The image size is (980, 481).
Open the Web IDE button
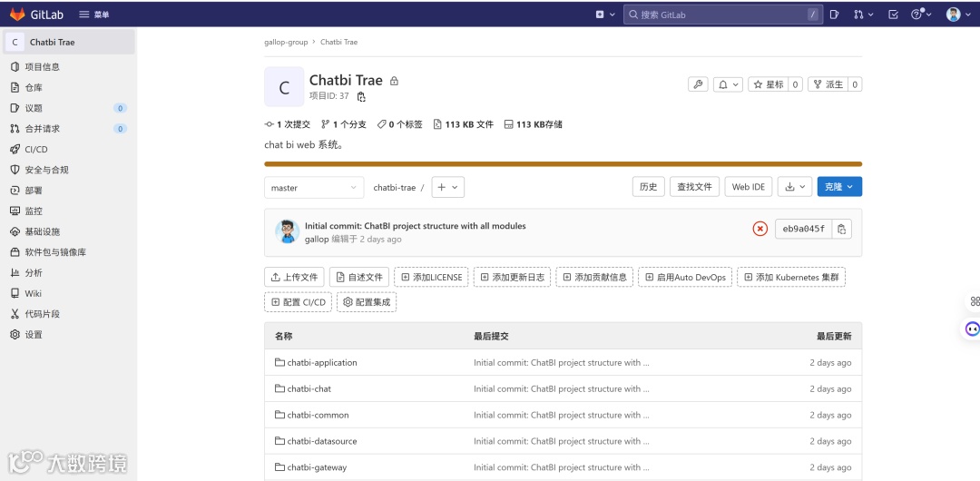pyautogui.click(x=748, y=186)
